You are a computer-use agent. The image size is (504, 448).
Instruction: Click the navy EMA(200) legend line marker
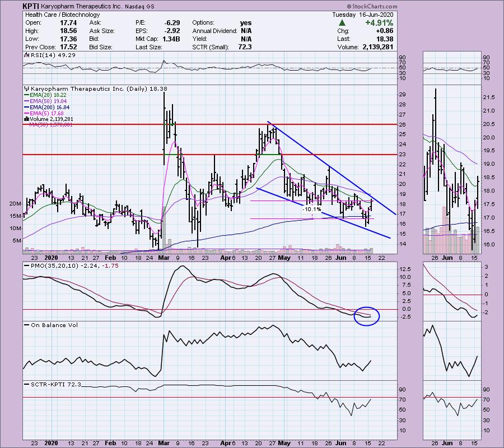27,108
